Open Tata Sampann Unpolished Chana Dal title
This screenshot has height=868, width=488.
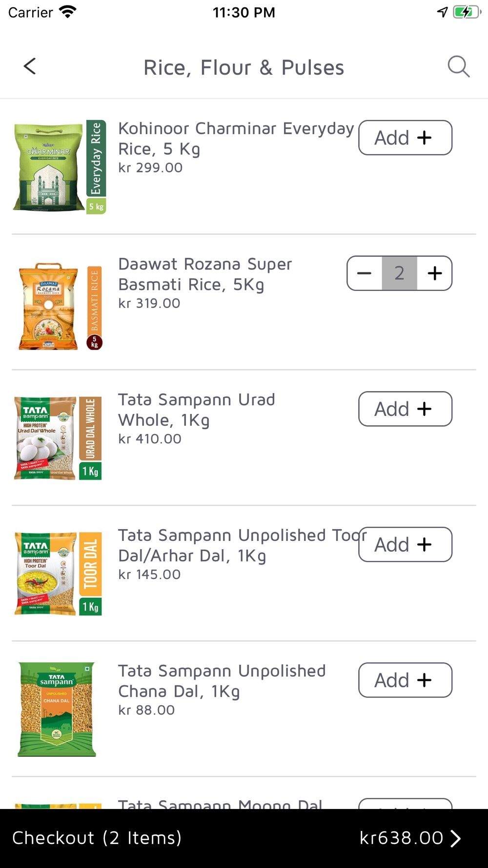(x=222, y=681)
